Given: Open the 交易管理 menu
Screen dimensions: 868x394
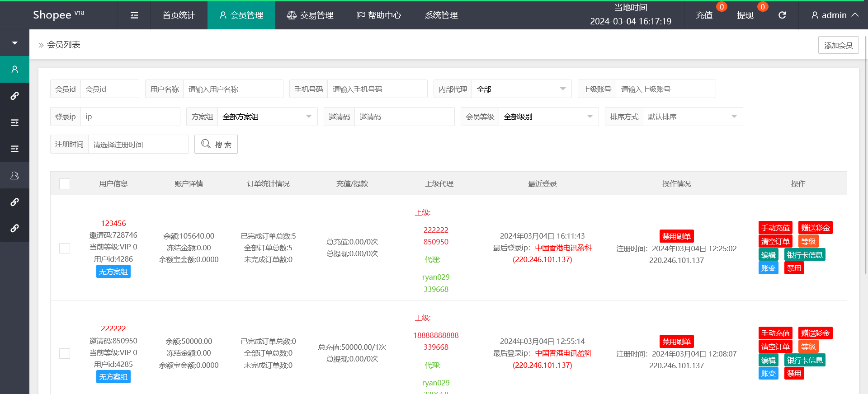Looking at the screenshot, I should 310,15.
